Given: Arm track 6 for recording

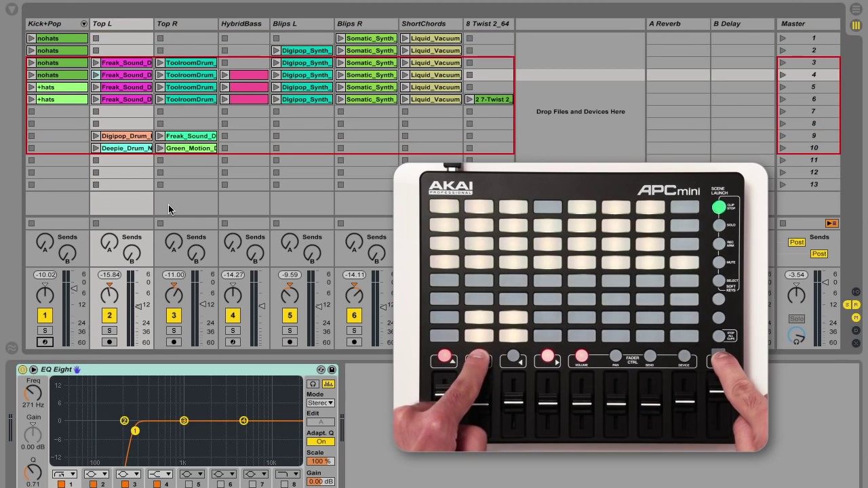Looking at the screenshot, I should 354,342.
